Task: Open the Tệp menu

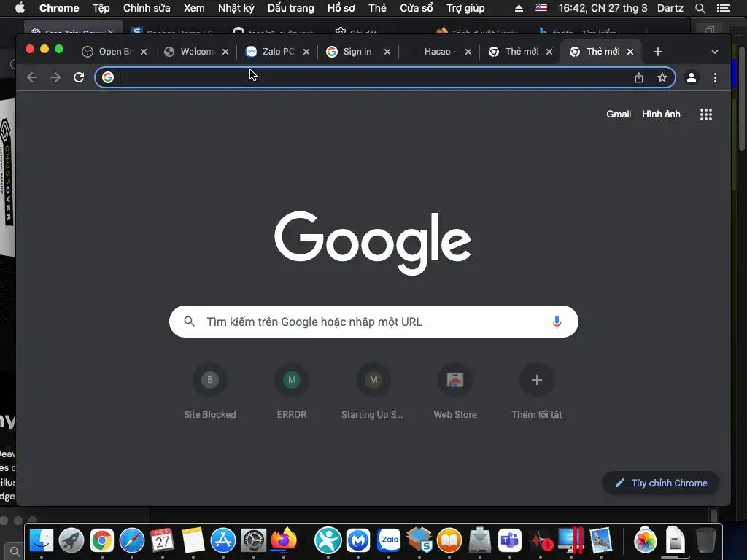Action: pyautogui.click(x=101, y=8)
